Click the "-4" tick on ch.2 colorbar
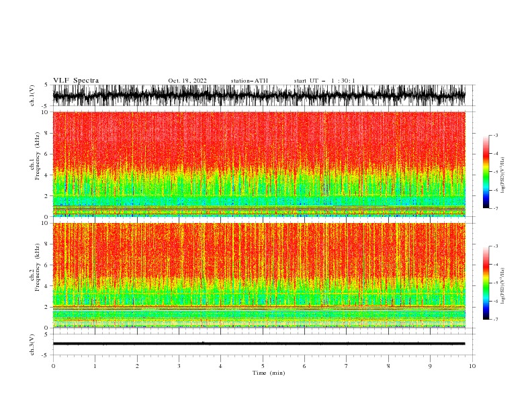532x411 pixels. click(496, 265)
